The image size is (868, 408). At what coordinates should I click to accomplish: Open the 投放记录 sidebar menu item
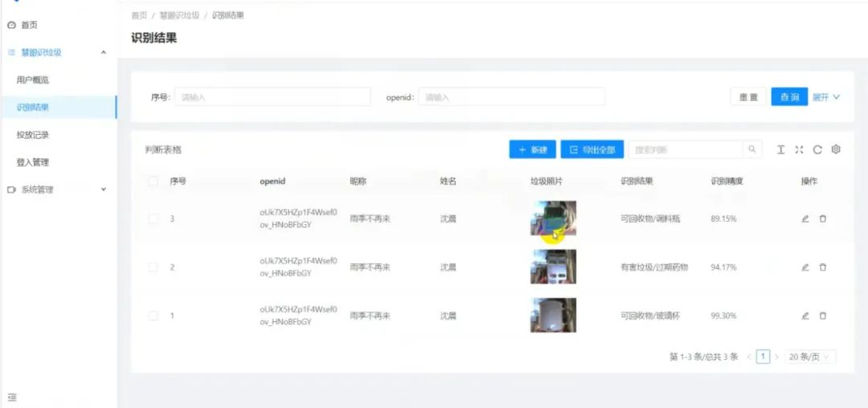tap(33, 135)
